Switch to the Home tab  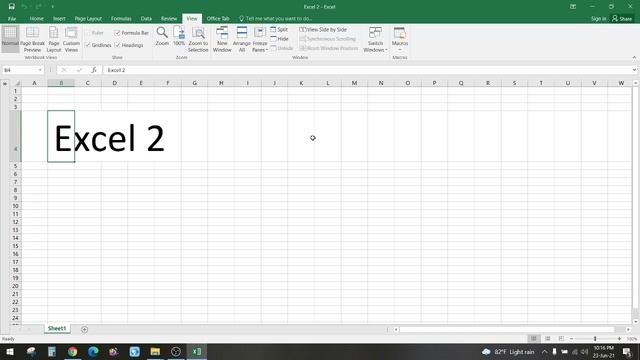pyautogui.click(x=36, y=18)
